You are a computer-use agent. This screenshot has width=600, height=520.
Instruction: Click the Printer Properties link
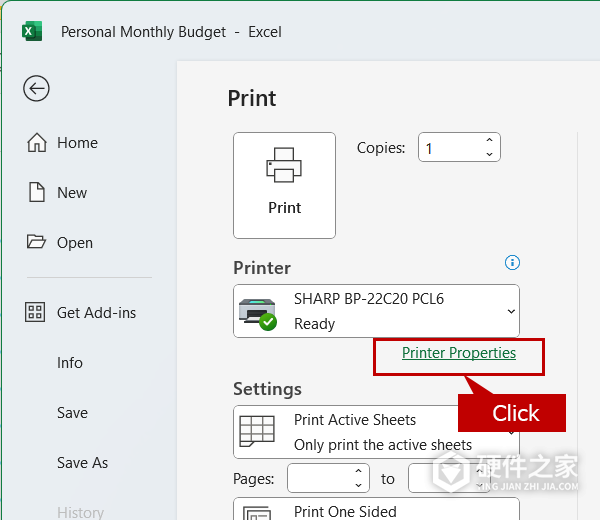(x=459, y=353)
